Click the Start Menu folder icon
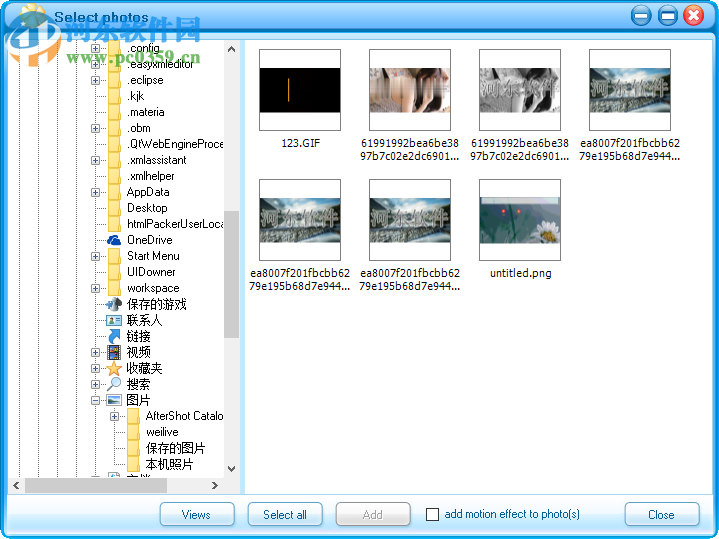This screenshot has width=719, height=539. (x=114, y=256)
